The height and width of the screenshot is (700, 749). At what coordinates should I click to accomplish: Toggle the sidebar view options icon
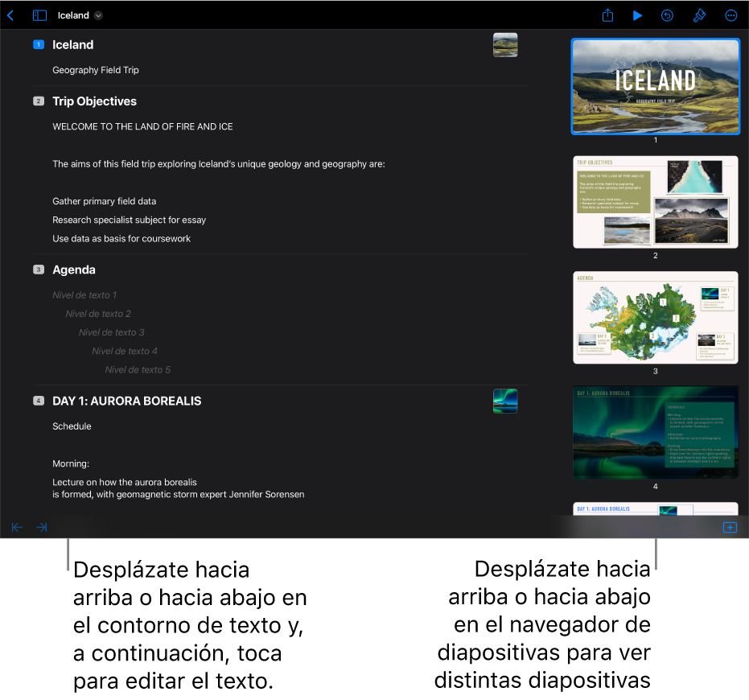click(x=39, y=15)
